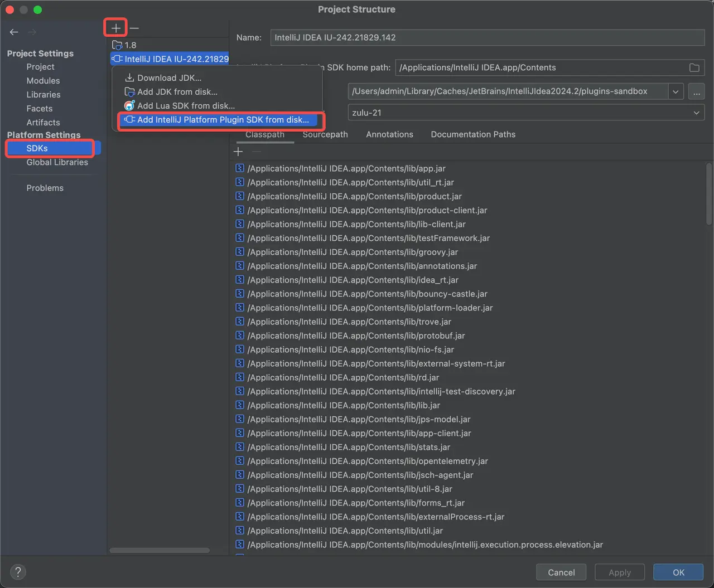Viewport: 714px width, 588px height.
Task: Select the jsch-agent.jar row
Action: (469, 475)
